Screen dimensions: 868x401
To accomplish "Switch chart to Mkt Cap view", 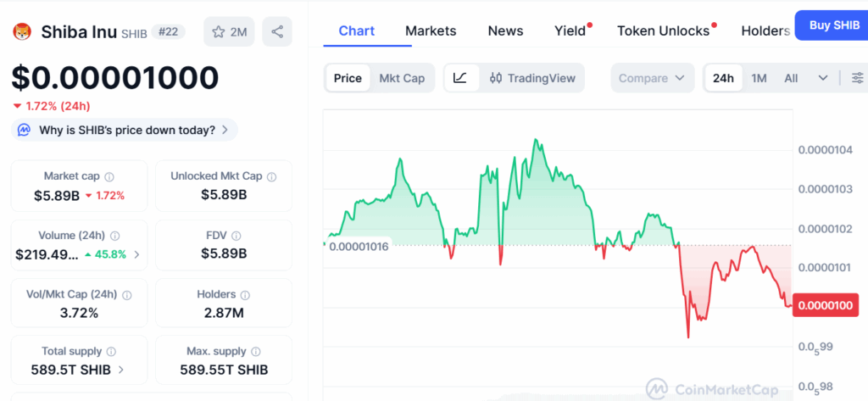I will point(402,78).
